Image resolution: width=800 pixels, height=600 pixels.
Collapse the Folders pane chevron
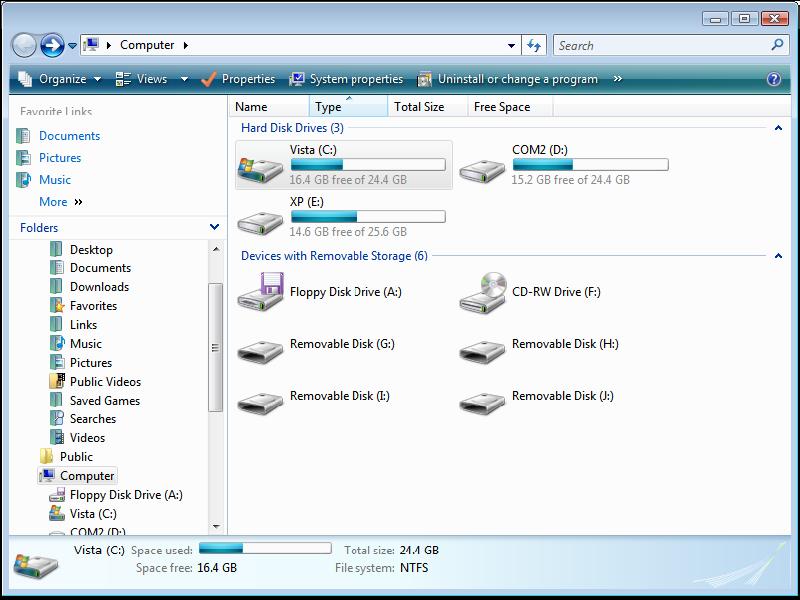coord(214,227)
